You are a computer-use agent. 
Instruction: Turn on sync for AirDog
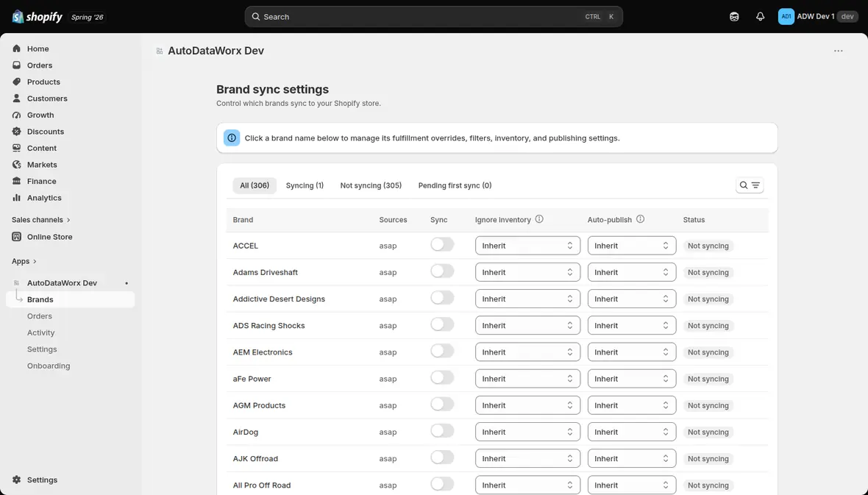(442, 431)
